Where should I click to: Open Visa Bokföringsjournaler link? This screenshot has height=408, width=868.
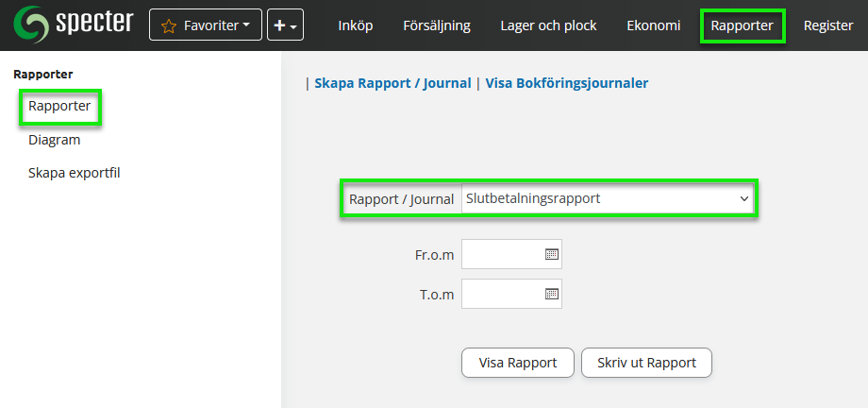coord(566,83)
